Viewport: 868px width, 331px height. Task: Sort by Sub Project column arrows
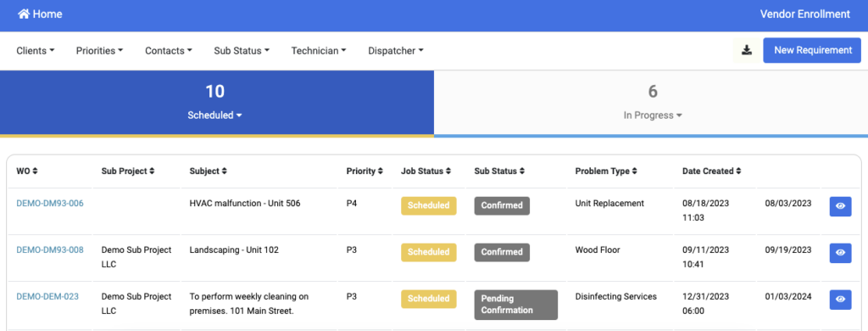point(152,171)
